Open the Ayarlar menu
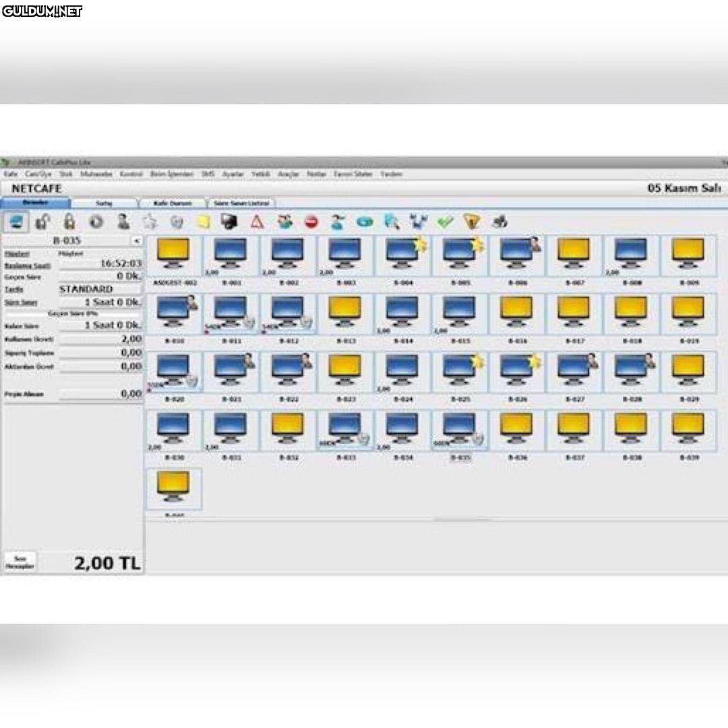Image resolution: width=728 pixels, height=728 pixels. [x=233, y=174]
